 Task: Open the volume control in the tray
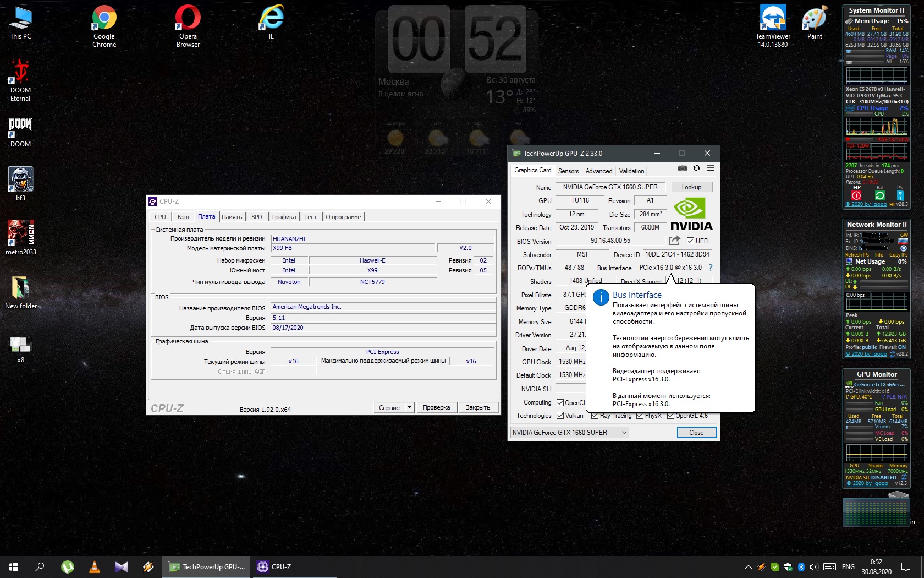click(x=814, y=566)
